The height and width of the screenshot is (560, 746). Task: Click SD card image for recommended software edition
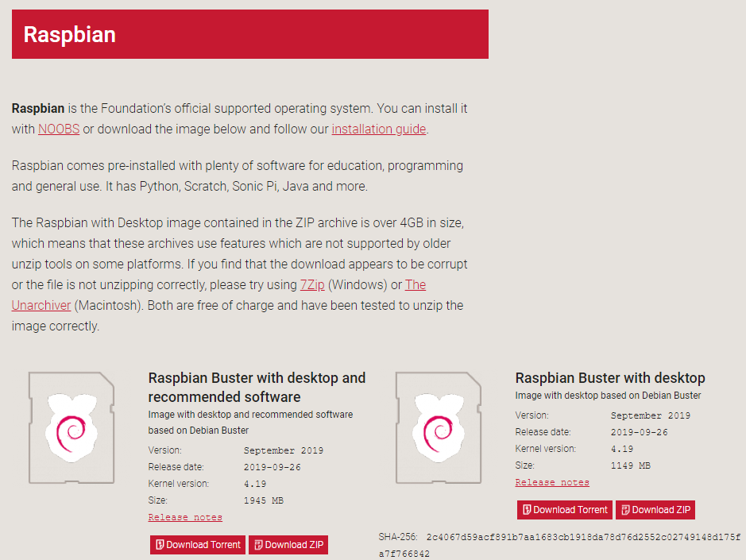(72, 427)
